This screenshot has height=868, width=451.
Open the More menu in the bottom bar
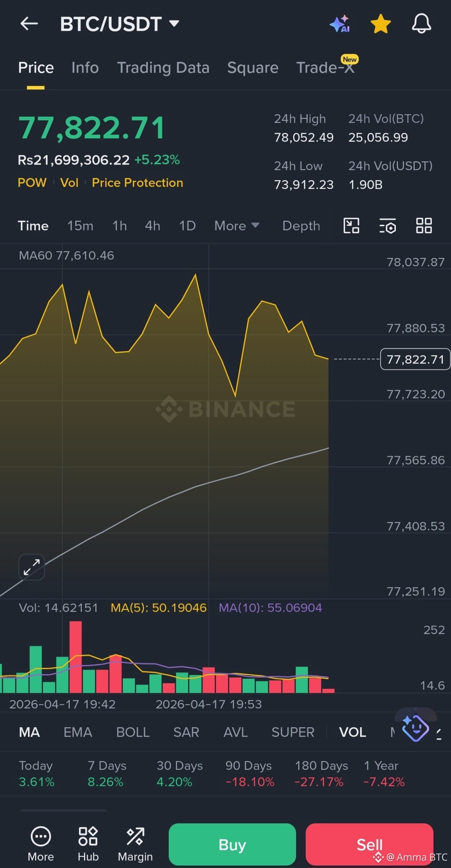tap(41, 844)
